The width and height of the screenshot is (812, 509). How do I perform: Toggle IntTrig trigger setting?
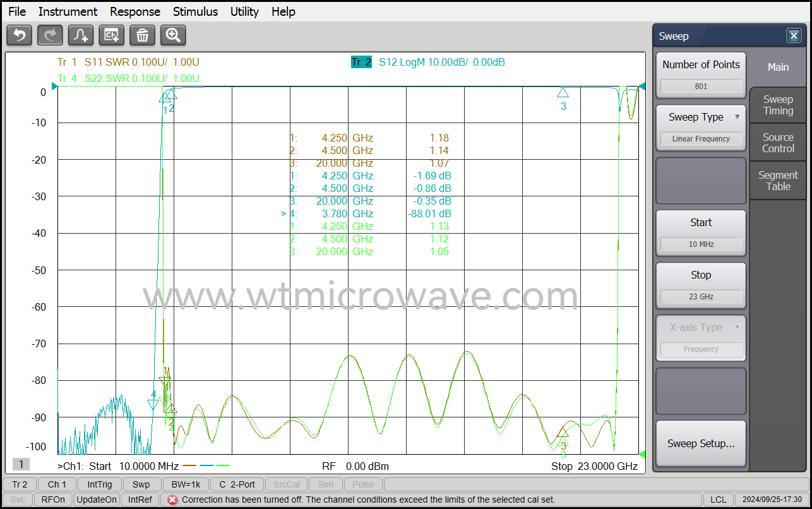click(100, 484)
